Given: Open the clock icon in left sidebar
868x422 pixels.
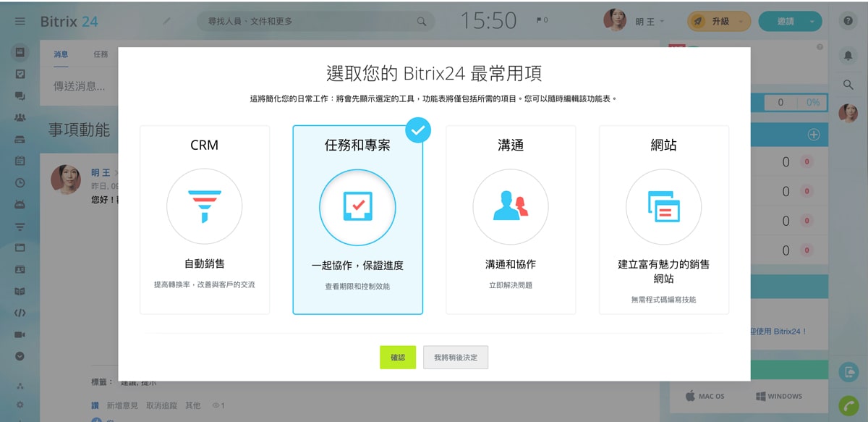Looking at the screenshot, I should [20, 182].
